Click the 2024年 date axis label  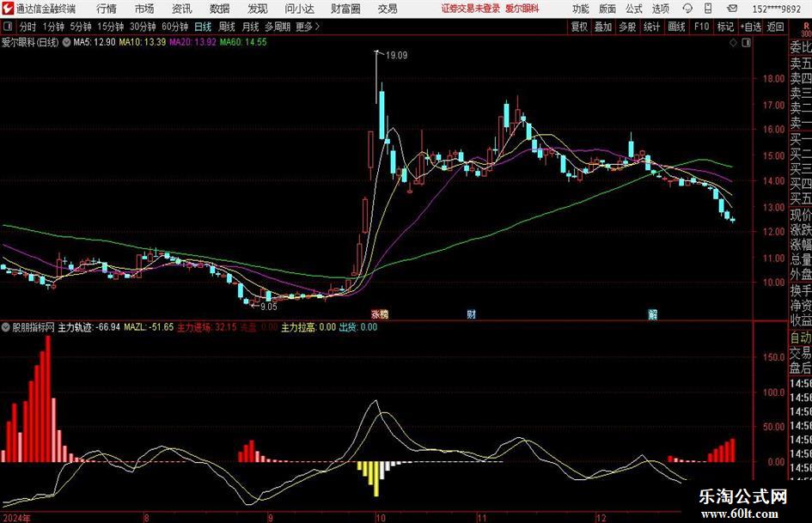(16, 518)
